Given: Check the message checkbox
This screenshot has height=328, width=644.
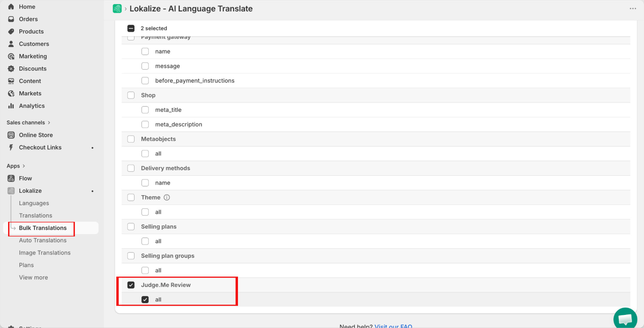Looking at the screenshot, I should coord(145,66).
